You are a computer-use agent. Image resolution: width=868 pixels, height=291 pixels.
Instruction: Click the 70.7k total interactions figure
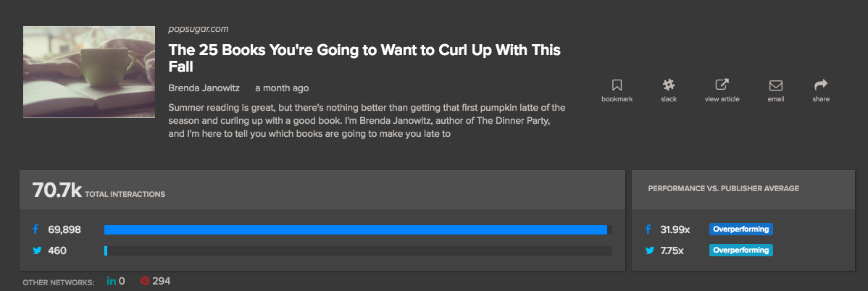coord(57,191)
